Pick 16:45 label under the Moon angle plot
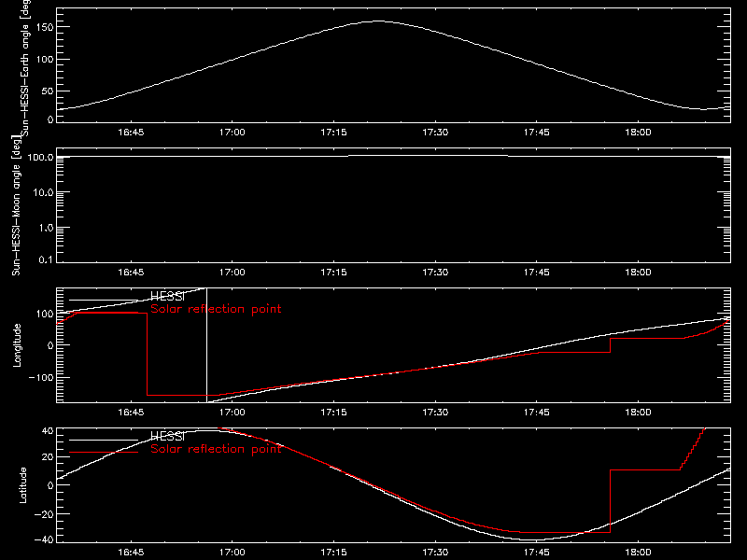The image size is (747, 560). 131,273
